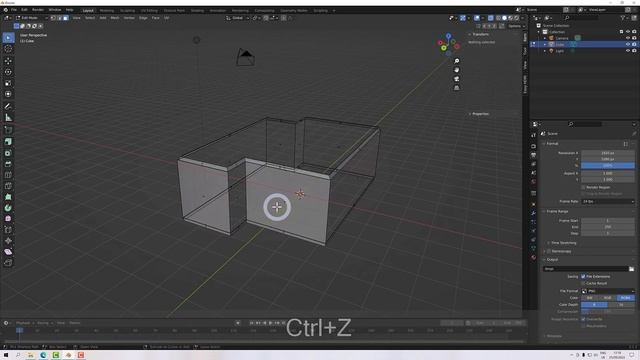Select the Loop Cut tool

click(x=8, y=175)
